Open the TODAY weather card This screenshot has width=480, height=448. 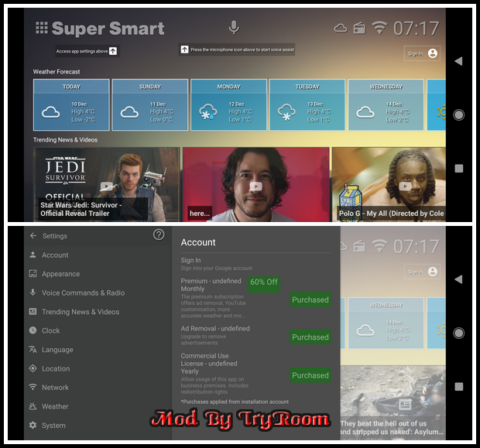(71, 105)
